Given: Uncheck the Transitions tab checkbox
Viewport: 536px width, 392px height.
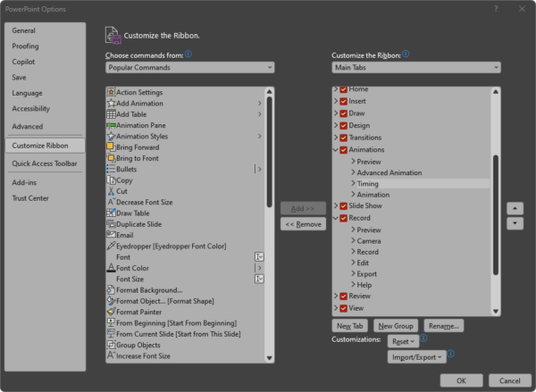Looking at the screenshot, I should coord(344,138).
